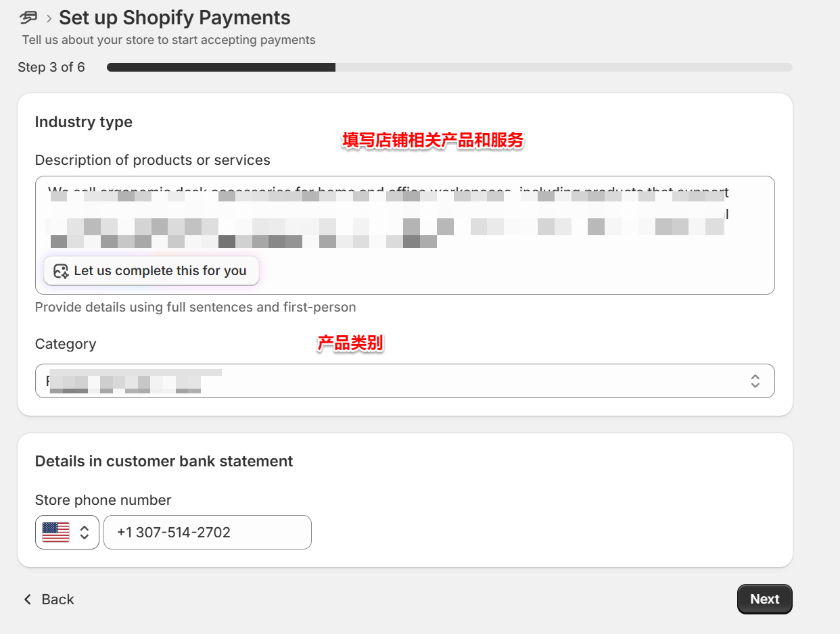Viewport: 840px width, 634px height.
Task: Click the "Step 3 of 6" text
Action: [x=51, y=68]
